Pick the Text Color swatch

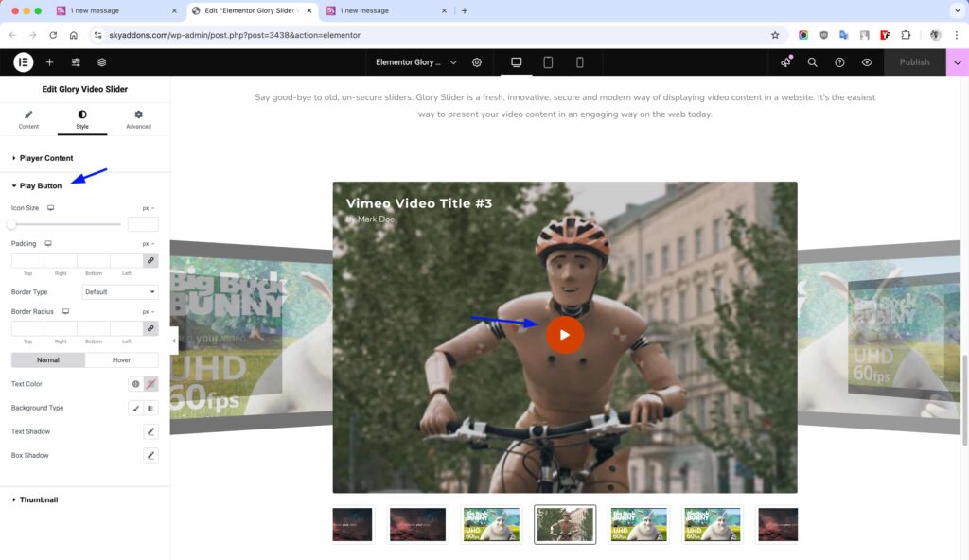tap(150, 384)
